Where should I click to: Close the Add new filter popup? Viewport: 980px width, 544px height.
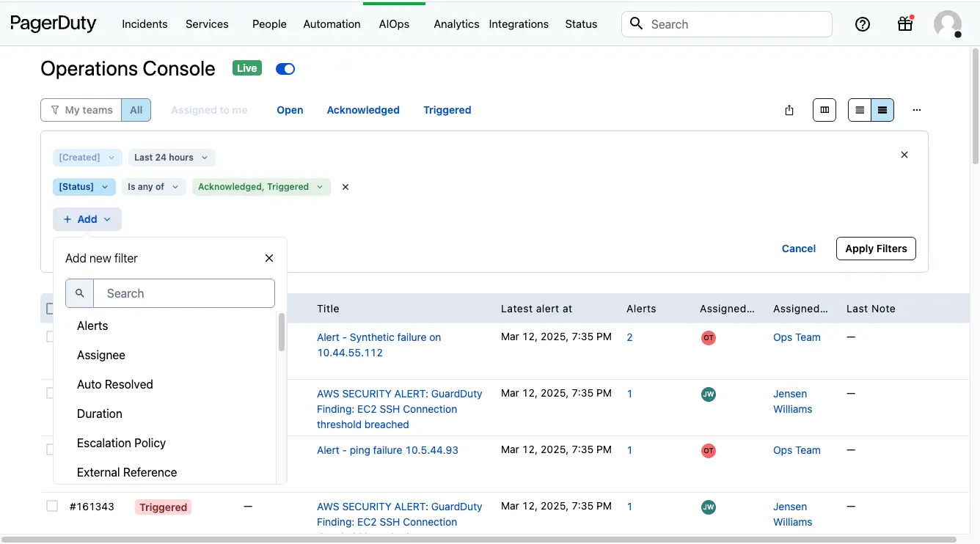click(x=269, y=258)
